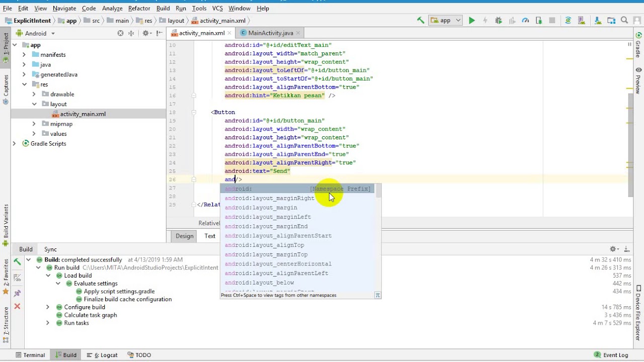Open Build panel gear settings

click(x=614, y=249)
